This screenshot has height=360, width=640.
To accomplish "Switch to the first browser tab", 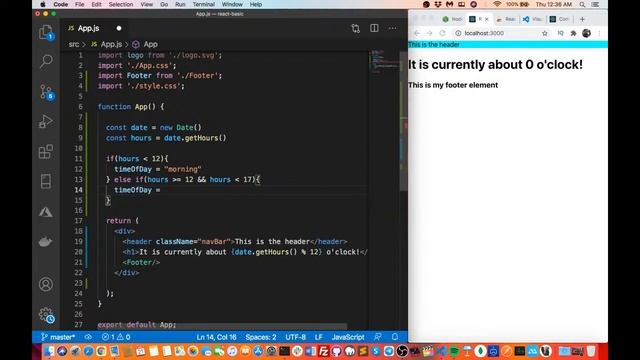I will coord(452,19).
